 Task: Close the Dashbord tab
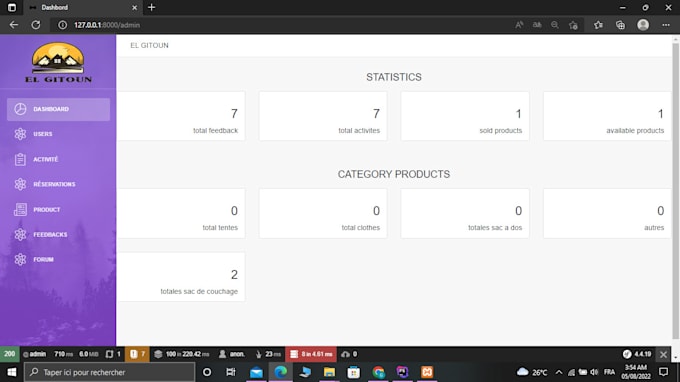(x=134, y=8)
